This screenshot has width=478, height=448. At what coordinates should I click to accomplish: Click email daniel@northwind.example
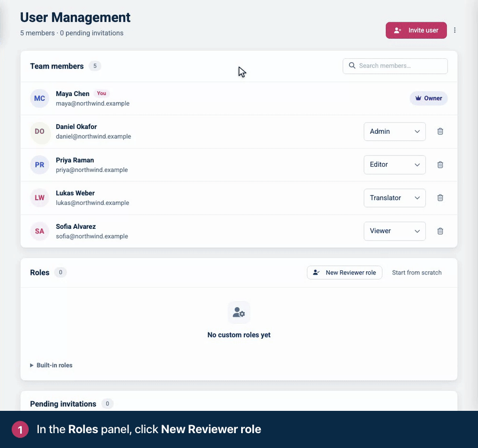click(x=93, y=136)
